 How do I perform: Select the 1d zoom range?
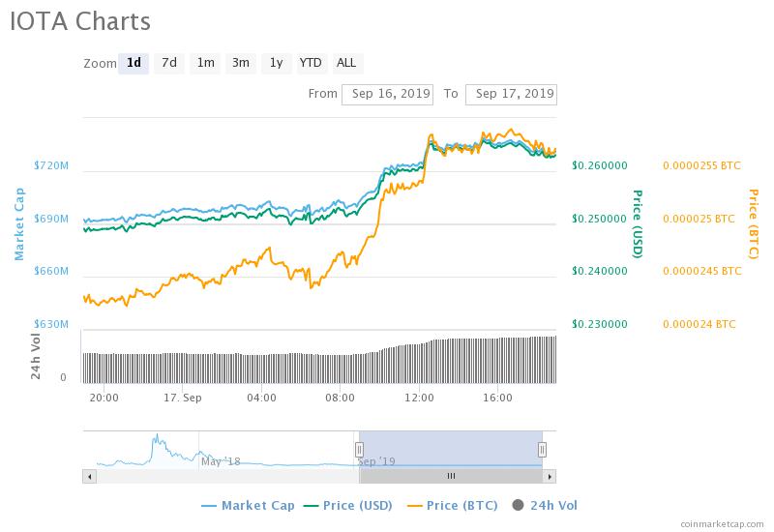[x=134, y=63]
